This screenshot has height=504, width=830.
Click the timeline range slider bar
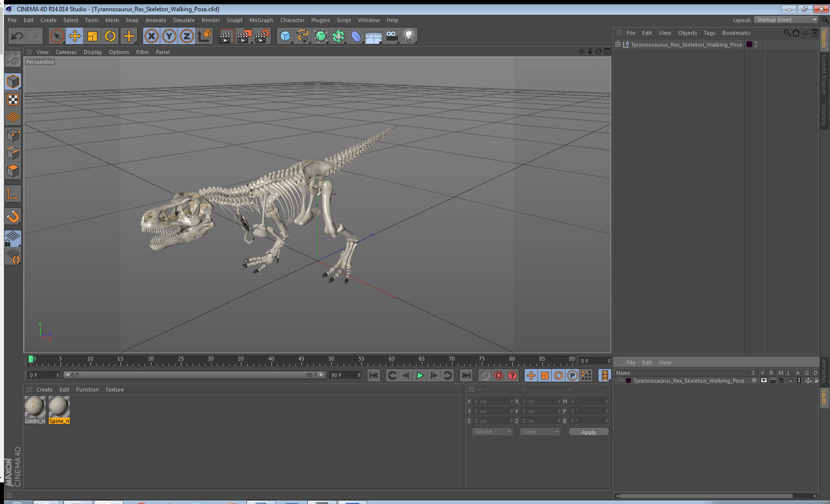(195, 375)
